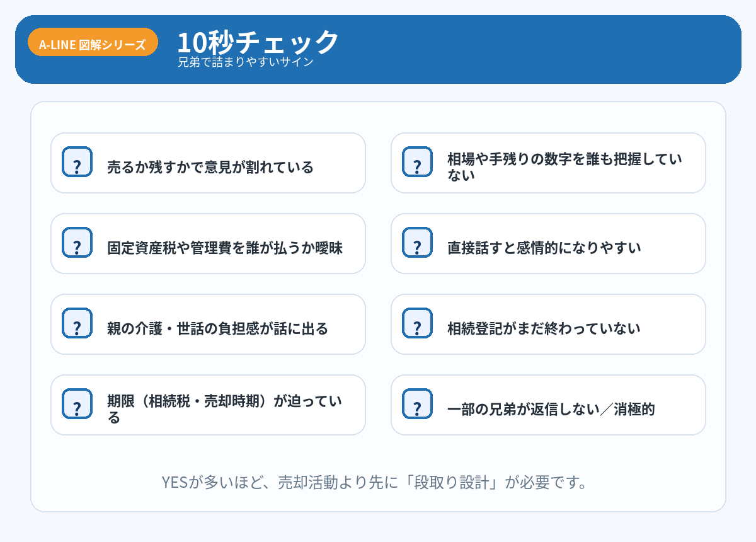This screenshot has height=542, width=756.
Task: Click the question icon beside 相場や手残りの数字を誰も把握していない
Action: coord(417,163)
